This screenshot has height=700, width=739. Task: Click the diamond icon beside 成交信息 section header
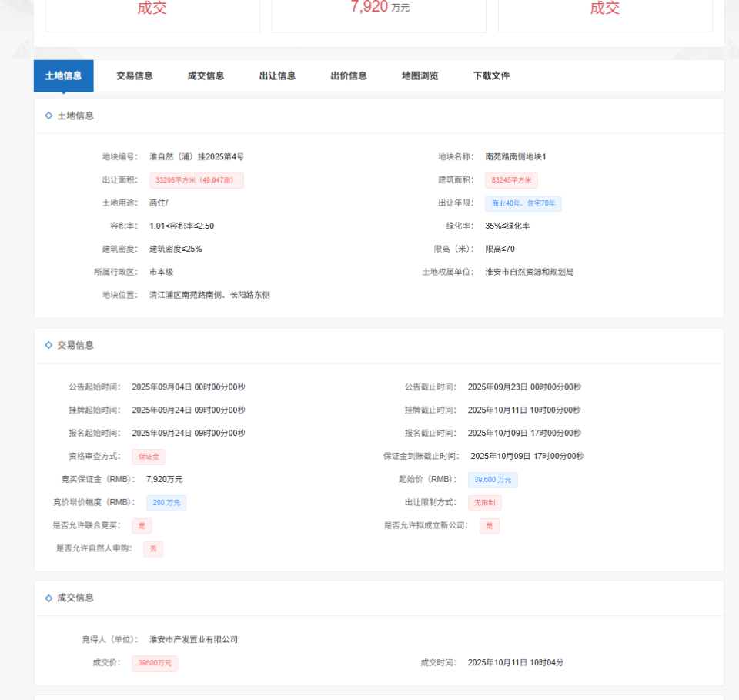[x=48, y=598]
